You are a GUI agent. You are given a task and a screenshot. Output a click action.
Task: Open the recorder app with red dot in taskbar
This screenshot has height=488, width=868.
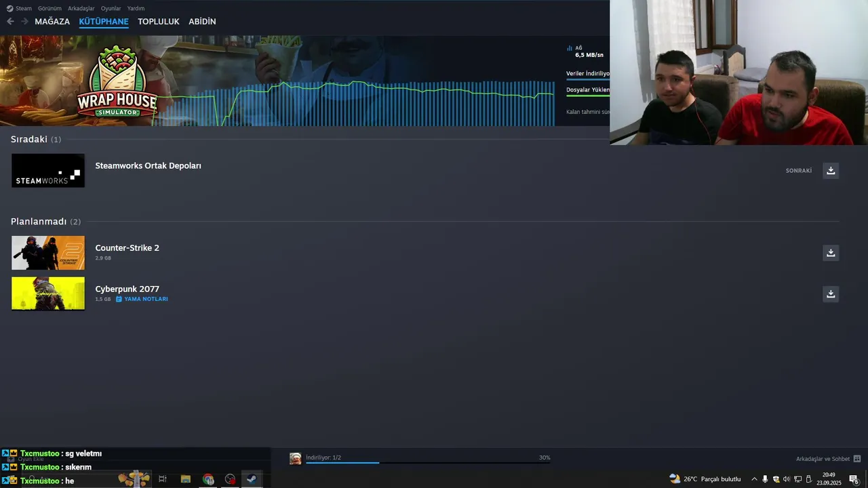click(231, 479)
